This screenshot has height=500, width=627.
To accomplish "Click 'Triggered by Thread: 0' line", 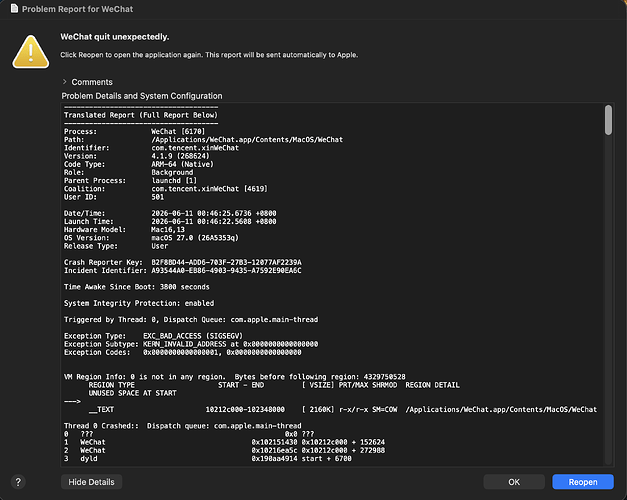I will [x=191, y=320].
